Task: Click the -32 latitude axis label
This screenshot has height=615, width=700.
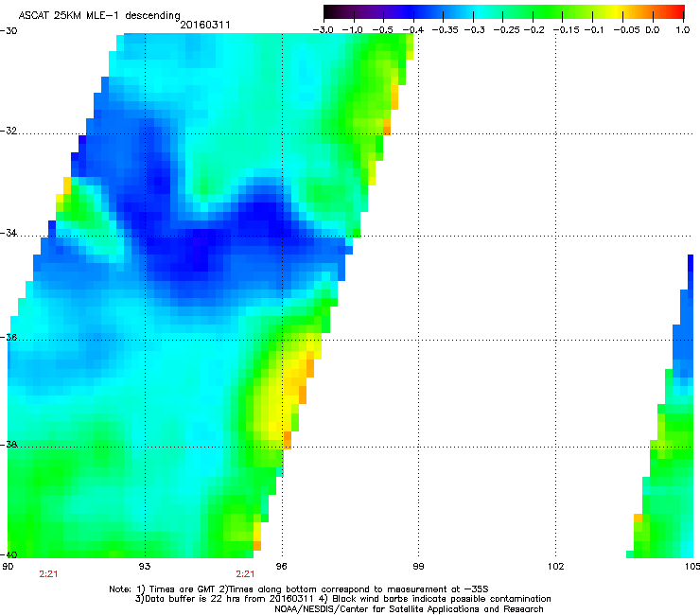Action: click(x=9, y=131)
